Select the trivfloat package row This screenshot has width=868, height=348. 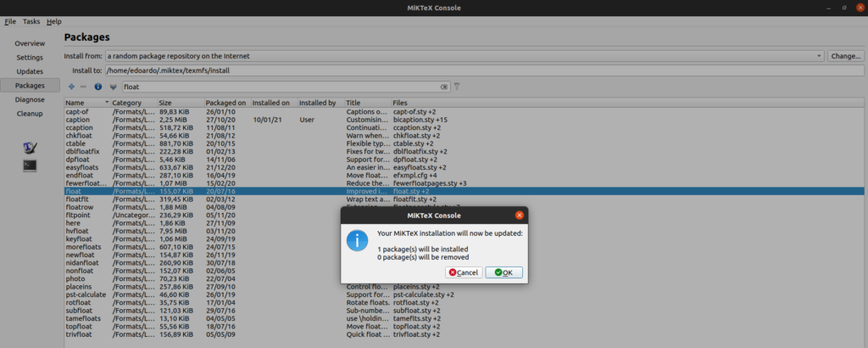(465, 334)
